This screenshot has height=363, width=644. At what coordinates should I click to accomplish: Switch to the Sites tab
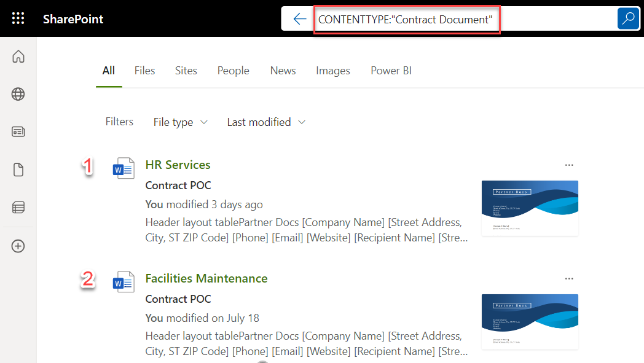pyautogui.click(x=186, y=71)
